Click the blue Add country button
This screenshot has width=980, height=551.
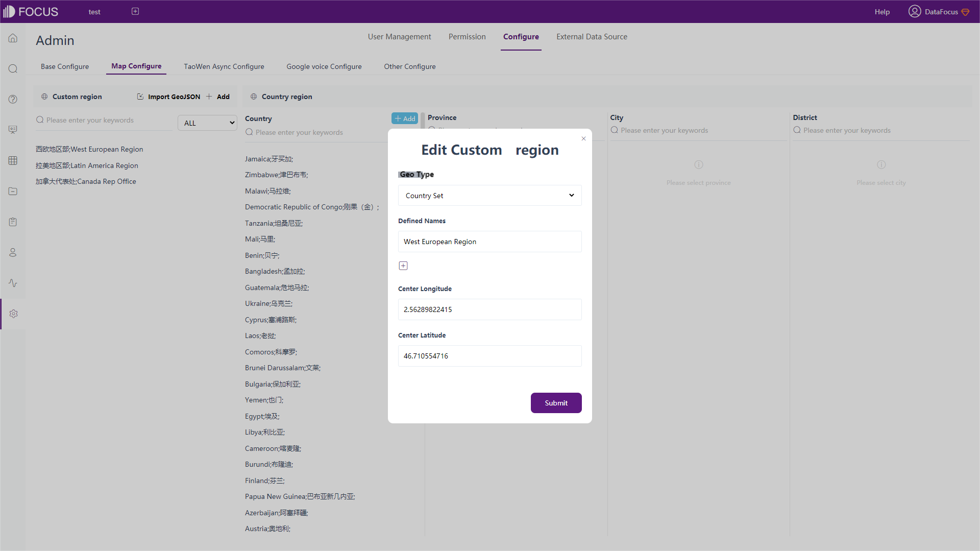(x=405, y=118)
